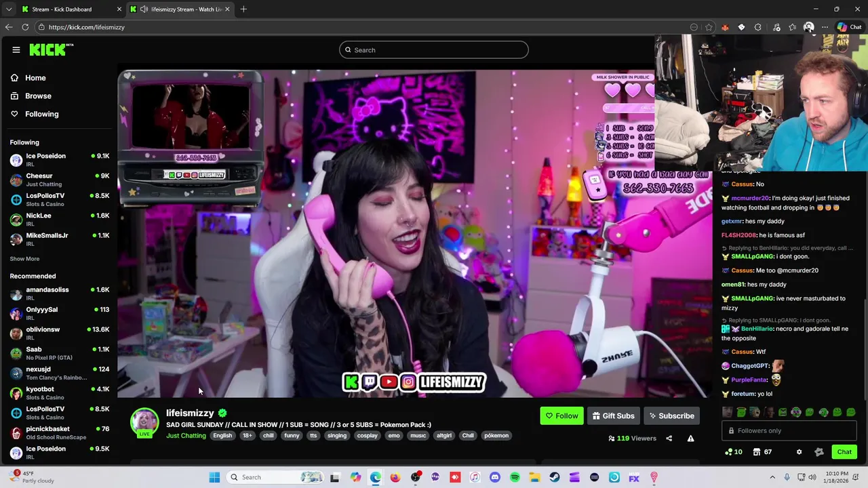Expand followed channels with Show more

coord(24,259)
